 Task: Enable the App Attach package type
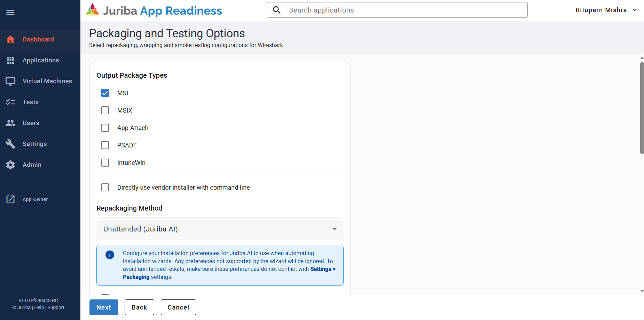[x=105, y=128]
